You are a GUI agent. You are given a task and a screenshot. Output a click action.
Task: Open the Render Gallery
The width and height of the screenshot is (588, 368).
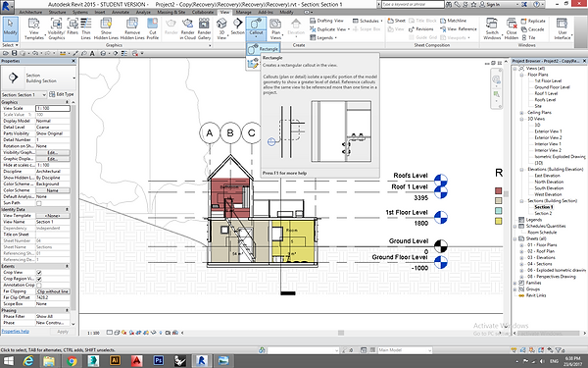(204, 28)
